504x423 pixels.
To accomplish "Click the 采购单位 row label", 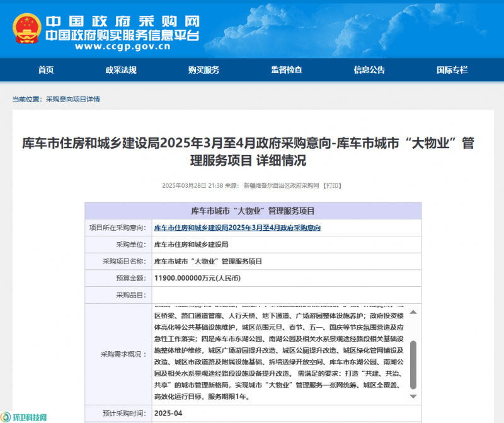I will (131, 245).
